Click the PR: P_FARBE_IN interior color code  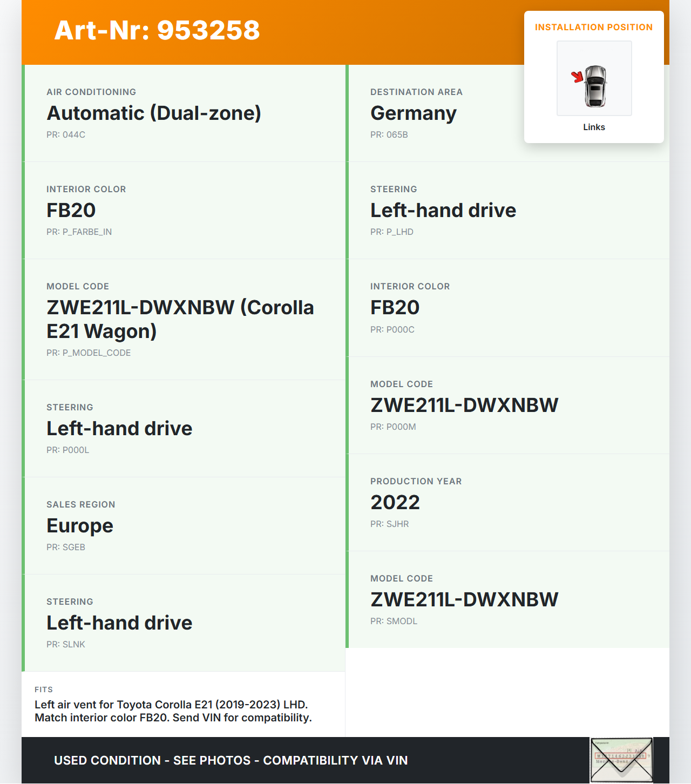(x=79, y=232)
